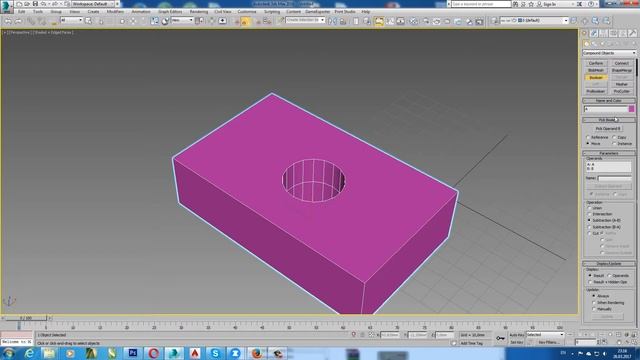Open the Modifiers menu
The height and width of the screenshot is (360, 640).
pyautogui.click(x=115, y=12)
